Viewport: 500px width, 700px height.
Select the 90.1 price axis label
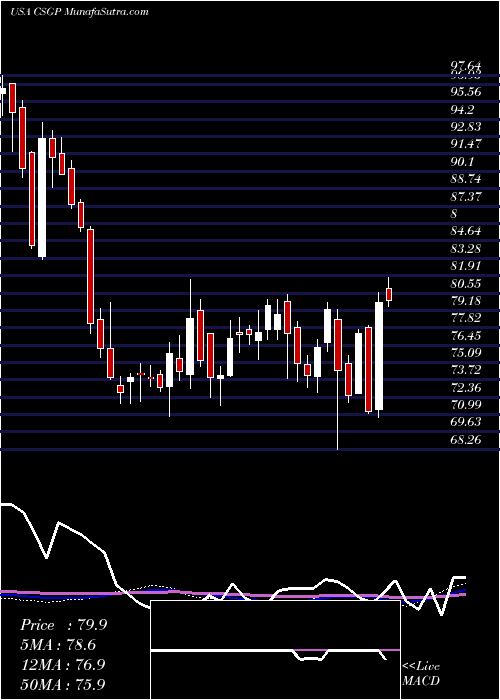tap(462, 162)
